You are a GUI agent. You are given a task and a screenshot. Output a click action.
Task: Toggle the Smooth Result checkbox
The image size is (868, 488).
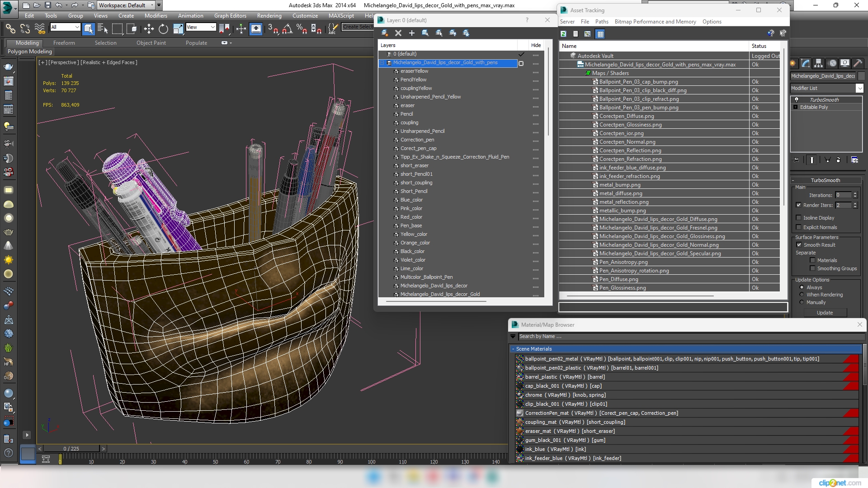point(799,245)
